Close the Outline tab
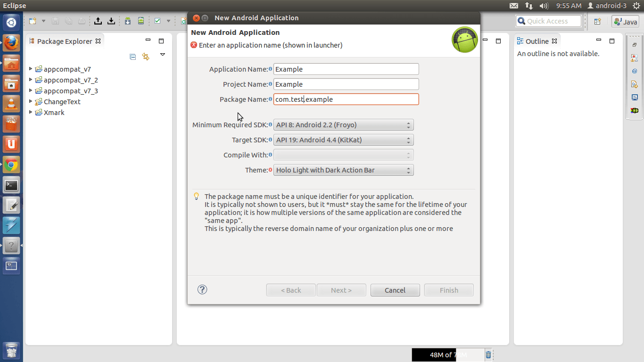The width and height of the screenshot is (644, 362). (x=554, y=41)
